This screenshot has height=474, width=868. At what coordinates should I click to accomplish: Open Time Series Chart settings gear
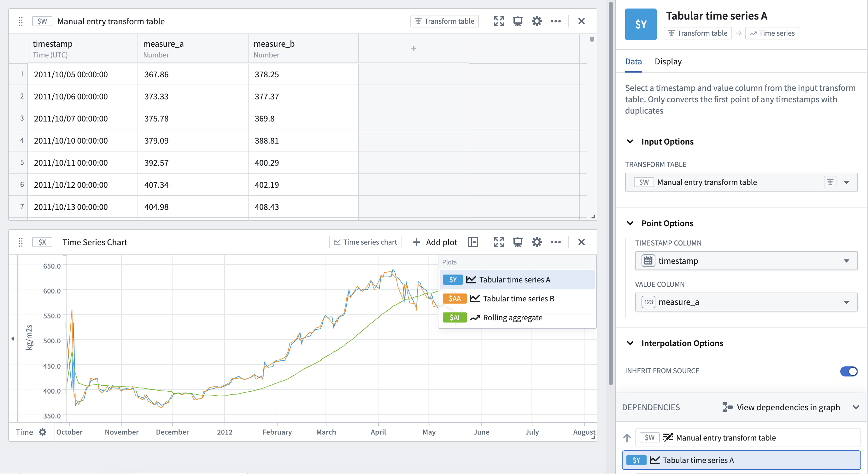point(537,242)
